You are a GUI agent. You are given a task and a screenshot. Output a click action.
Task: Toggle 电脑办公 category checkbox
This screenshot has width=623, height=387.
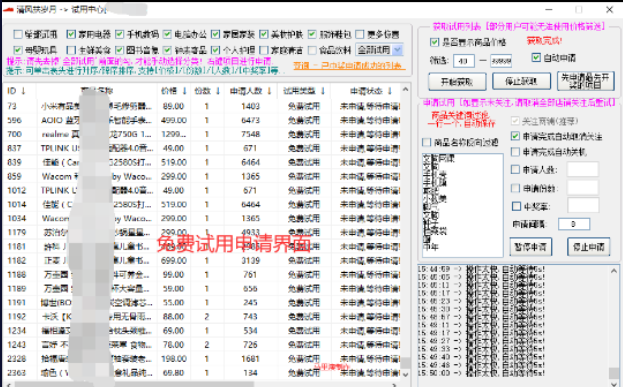167,34
